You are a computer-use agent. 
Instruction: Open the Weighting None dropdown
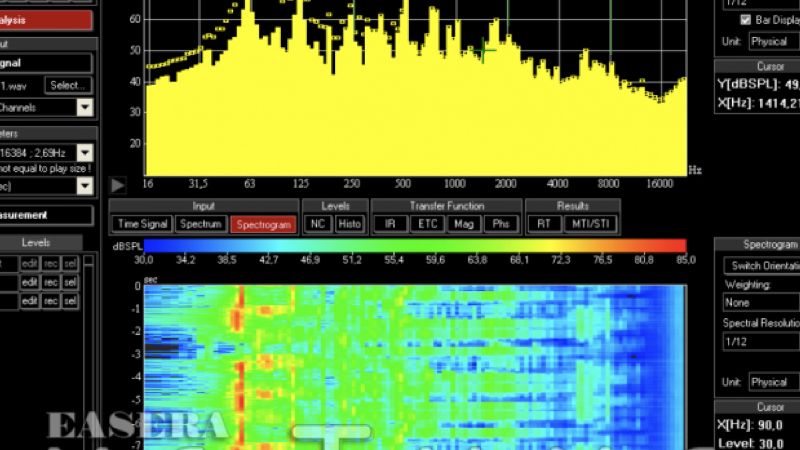pos(761,303)
